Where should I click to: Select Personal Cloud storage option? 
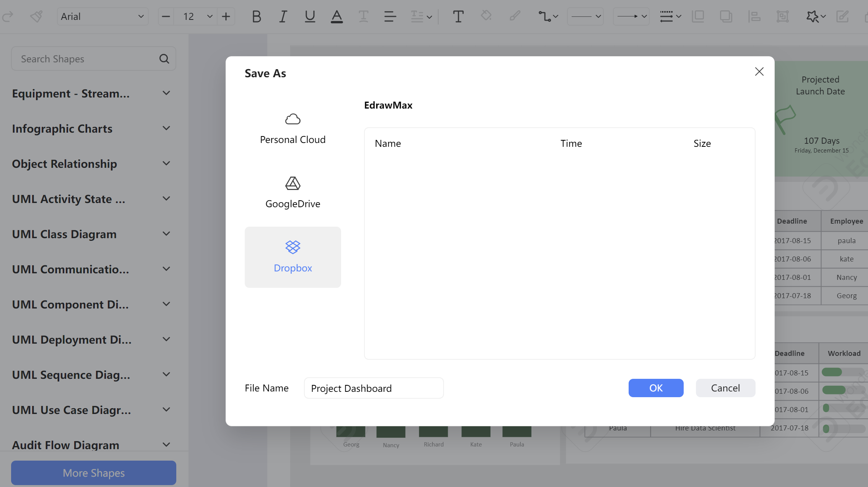[293, 127]
